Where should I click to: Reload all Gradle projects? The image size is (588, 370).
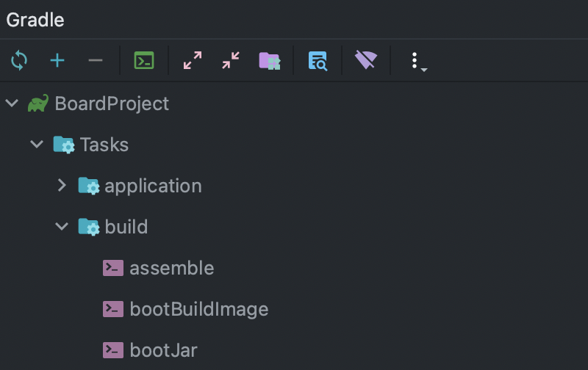pos(19,60)
